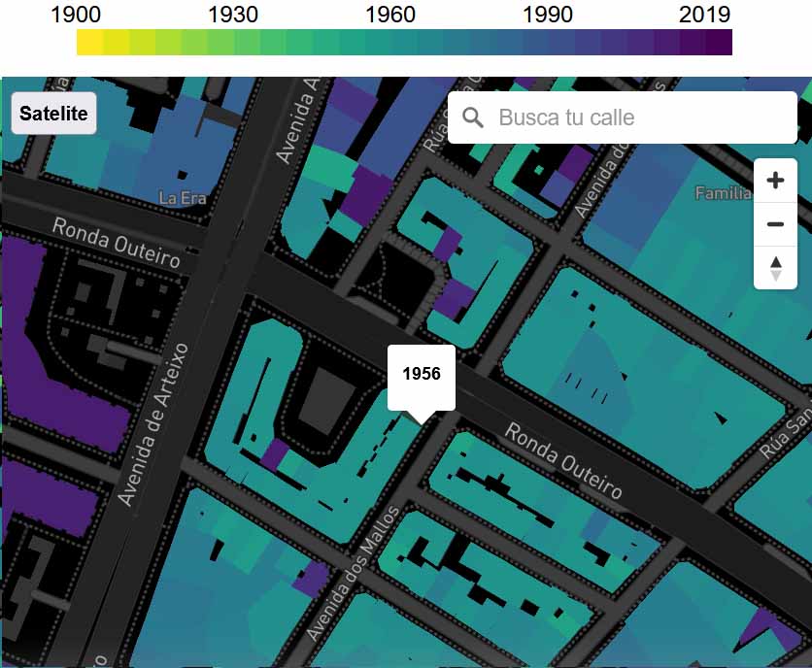
Task: Zoom out using the minus button
Action: (775, 224)
